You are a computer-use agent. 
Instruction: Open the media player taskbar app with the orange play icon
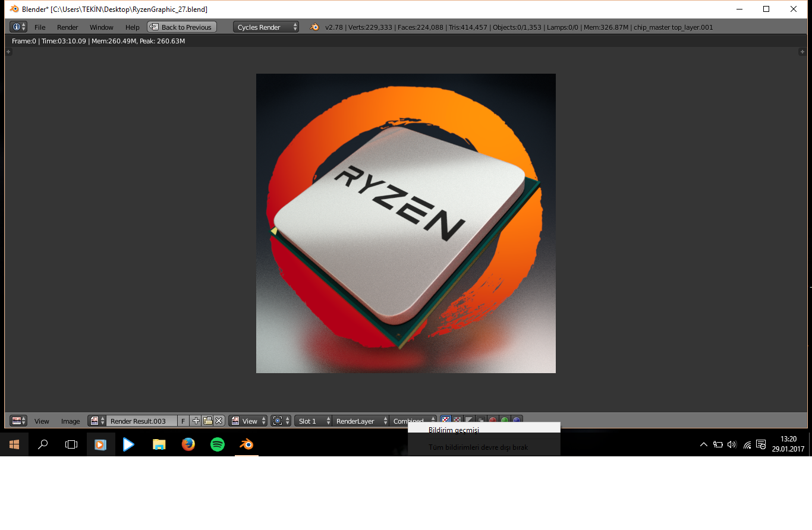pos(100,444)
